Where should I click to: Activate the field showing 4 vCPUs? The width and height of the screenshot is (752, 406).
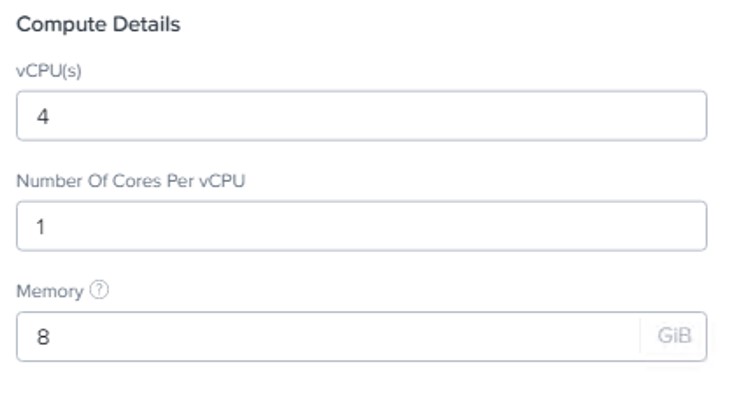click(361, 116)
